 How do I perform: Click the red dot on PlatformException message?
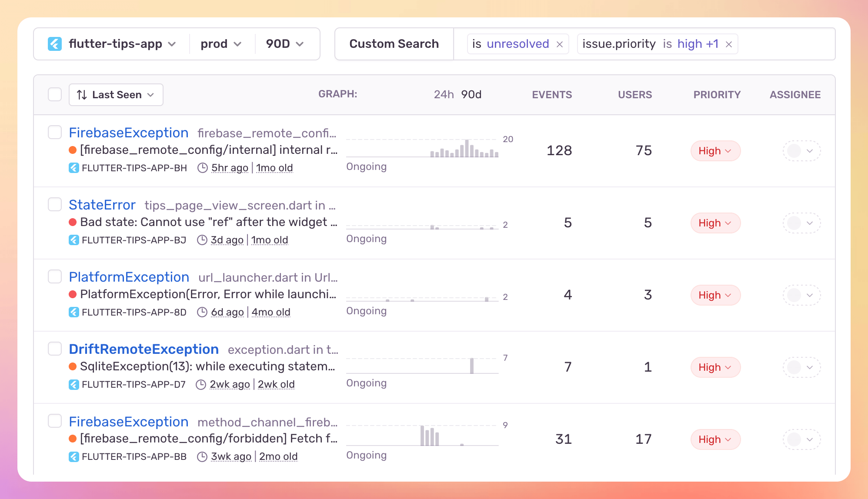[73, 294]
